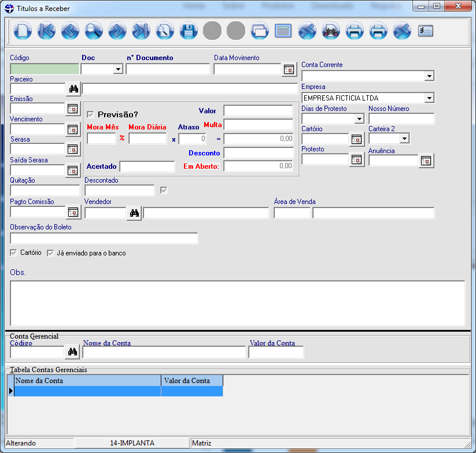This screenshot has height=453, width=476.
Task: Click the Desconto input field
Action: click(x=259, y=153)
